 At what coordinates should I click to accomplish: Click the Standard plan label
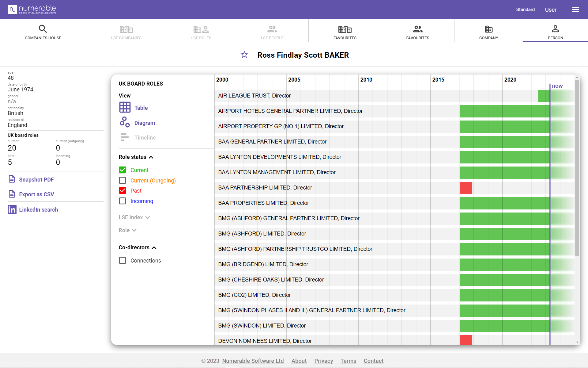click(525, 10)
